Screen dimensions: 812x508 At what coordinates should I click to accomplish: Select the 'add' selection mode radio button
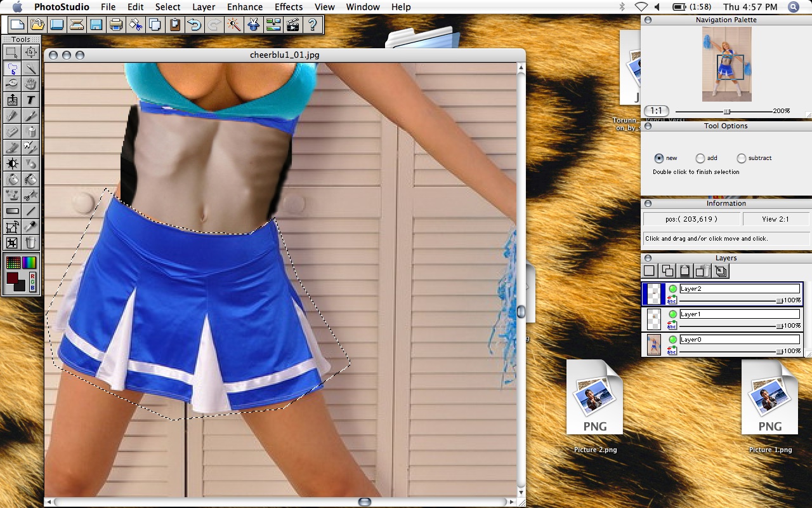point(700,158)
